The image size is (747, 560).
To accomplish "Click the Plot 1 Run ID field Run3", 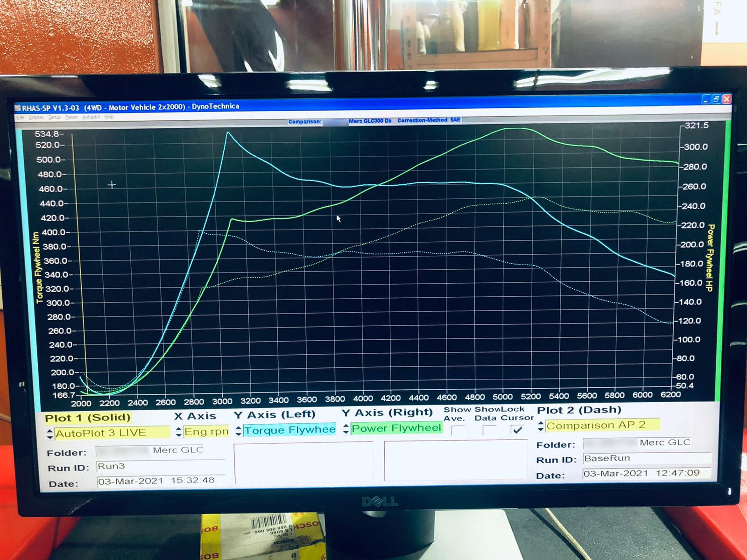I will pos(161,466).
